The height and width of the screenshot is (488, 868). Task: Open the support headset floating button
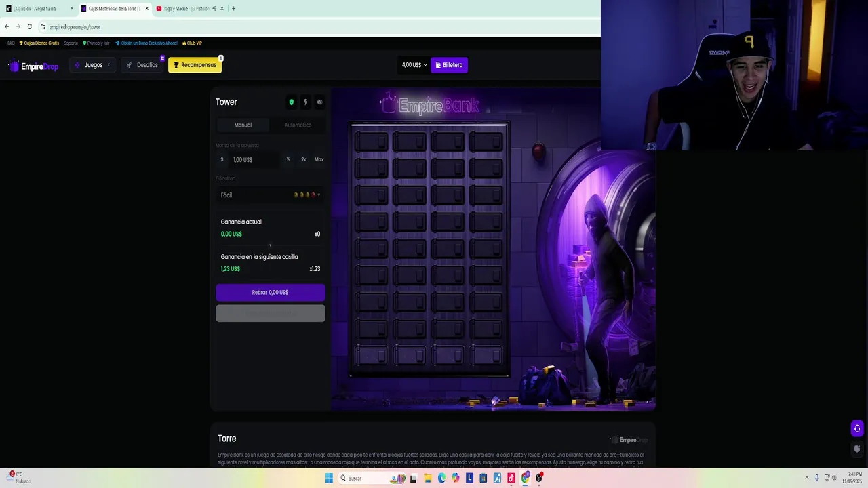[857, 428]
